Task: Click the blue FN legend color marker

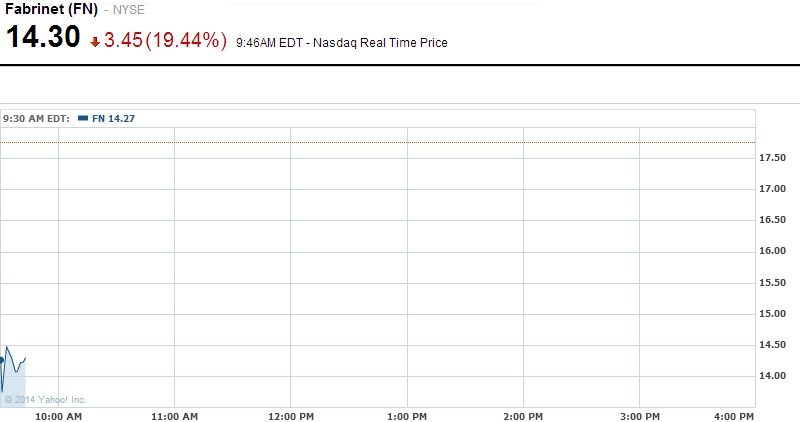Action: point(82,118)
